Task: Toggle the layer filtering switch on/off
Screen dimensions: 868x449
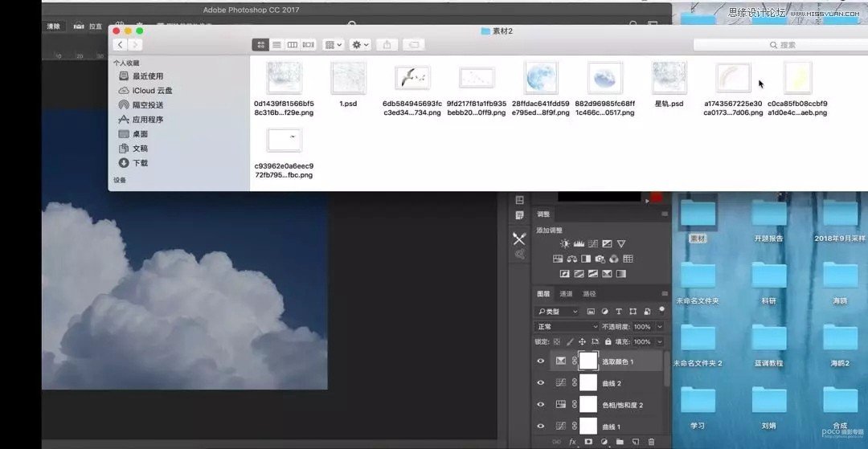Action: click(661, 311)
